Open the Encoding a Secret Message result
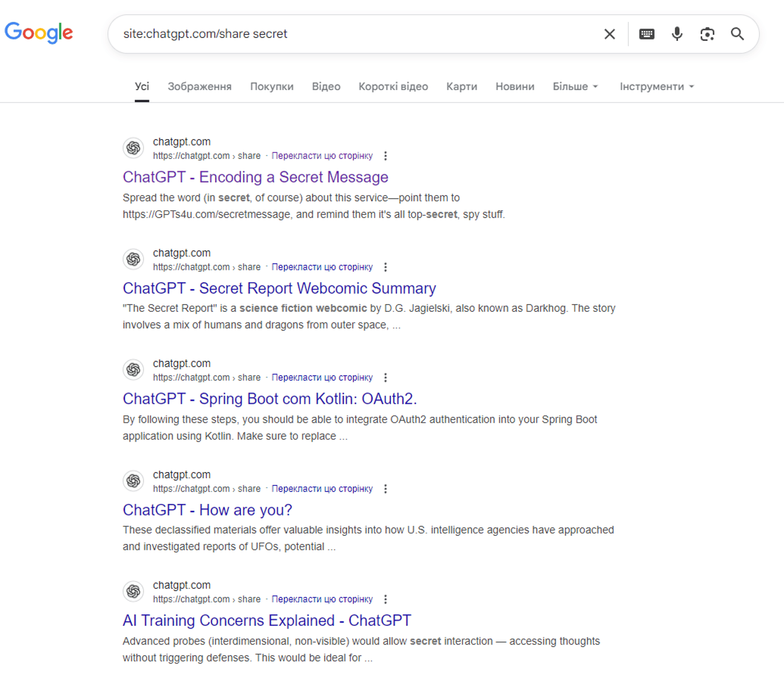 (255, 177)
